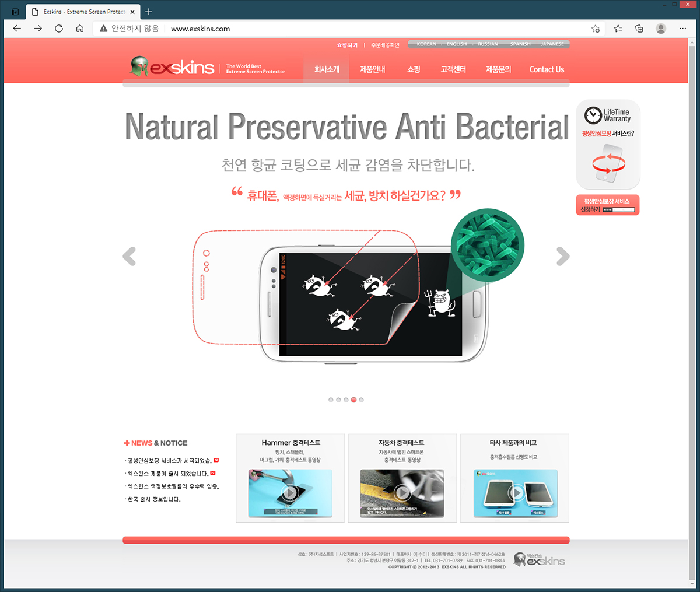
Task: Go to browser home page icon
Action: 80,29
